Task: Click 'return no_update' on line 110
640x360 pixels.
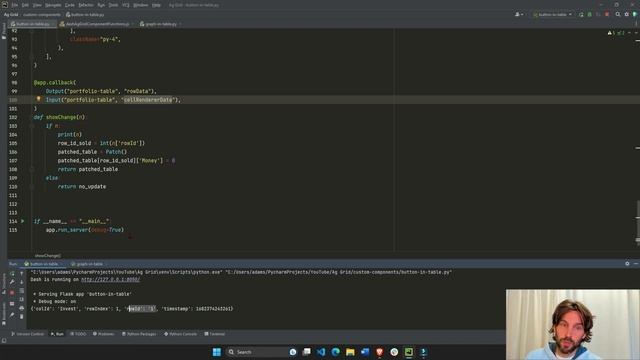Action: pyautogui.click(x=82, y=187)
